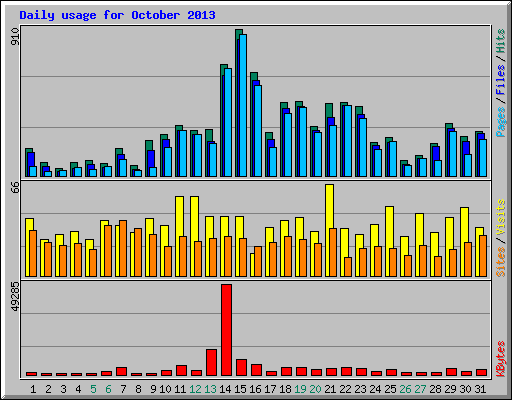The width and height of the screenshot is (512, 400).
Task: Click the orange Sites bar for day 7
Action: pyautogui.click(x=123, y=248)
